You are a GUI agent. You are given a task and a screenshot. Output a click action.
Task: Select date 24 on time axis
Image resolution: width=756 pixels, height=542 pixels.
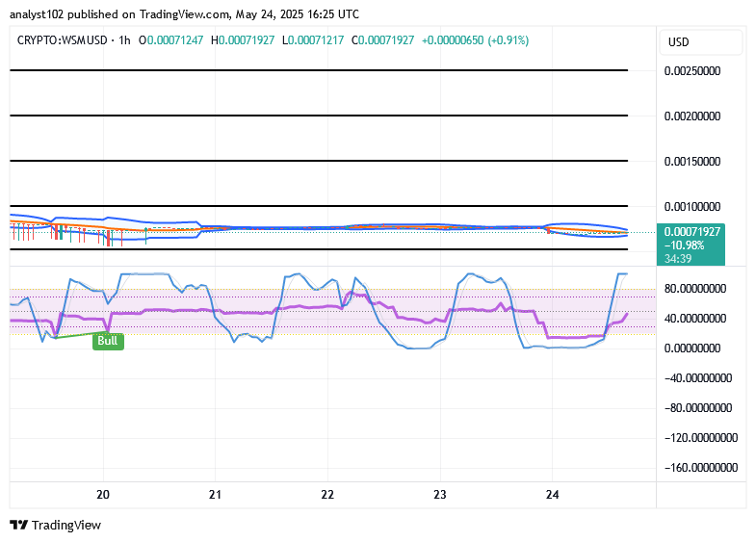pos(552,494)
